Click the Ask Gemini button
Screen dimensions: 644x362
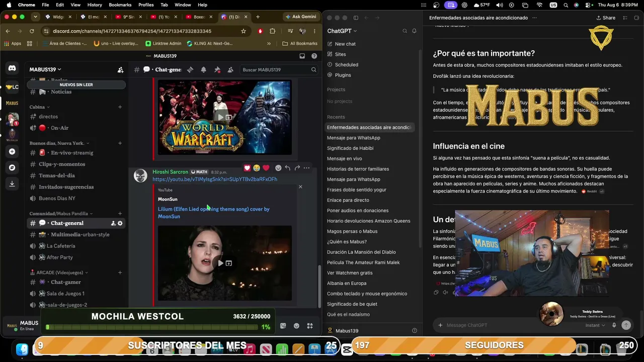coord(301,17)
